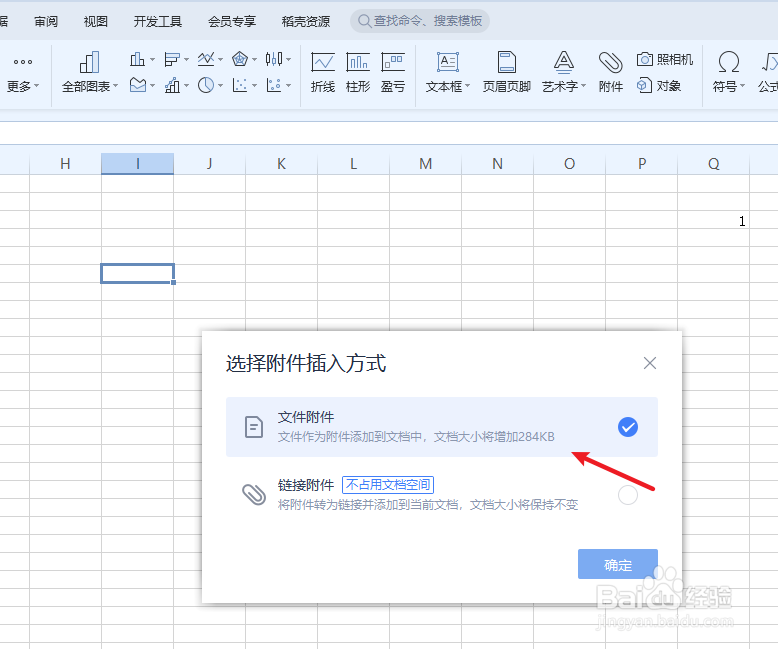Insert a line chart from chart icons
The image size is (778, 649).
point(206,60)
